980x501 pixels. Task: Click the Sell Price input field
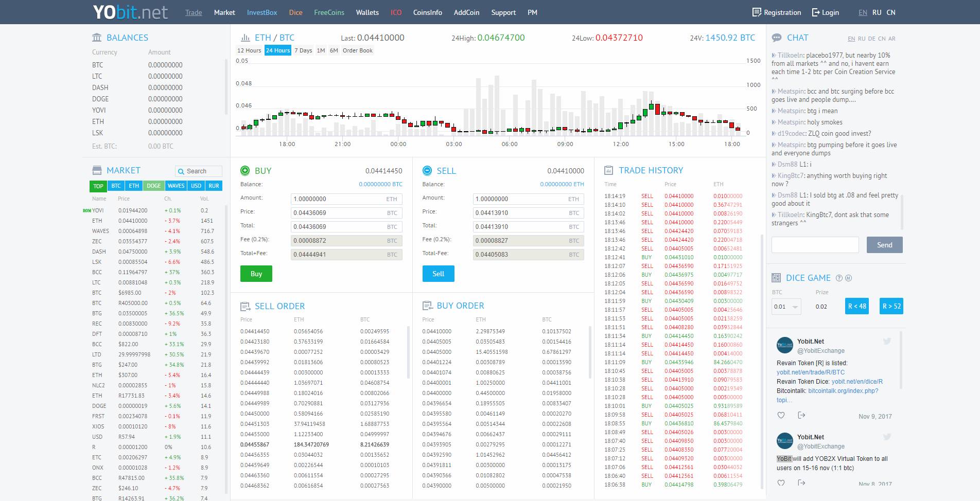pyautogui.click(x=529, y=213)
